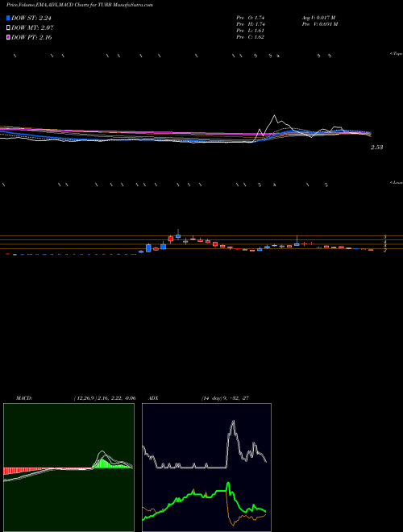This screenshot has width=403, height=532.
Task: Click the white ADX line peak
Action: point(233,422)
